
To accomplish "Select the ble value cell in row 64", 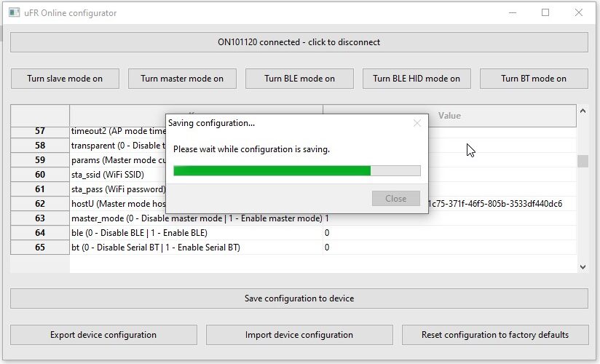I will point(449,233).
